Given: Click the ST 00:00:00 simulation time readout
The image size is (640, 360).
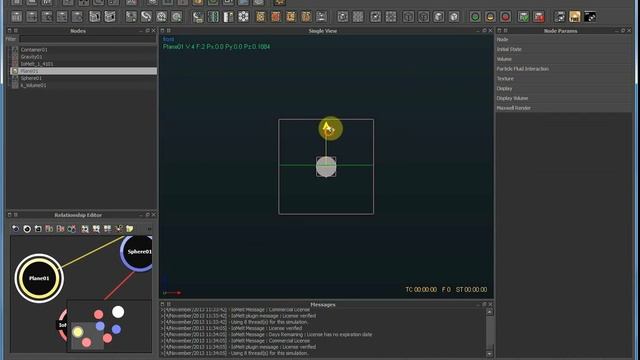Looking at the screenshot, I should [x=471, y=289].
